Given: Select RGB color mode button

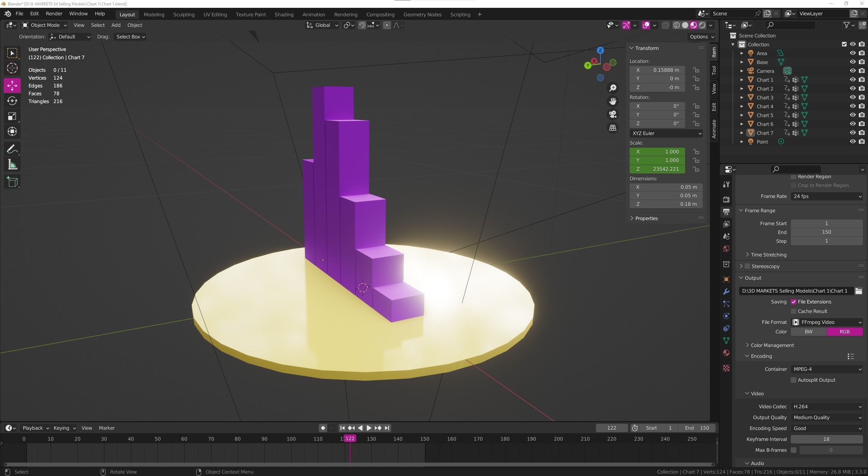Looking at the screenshot, I should tap(845, 332).
